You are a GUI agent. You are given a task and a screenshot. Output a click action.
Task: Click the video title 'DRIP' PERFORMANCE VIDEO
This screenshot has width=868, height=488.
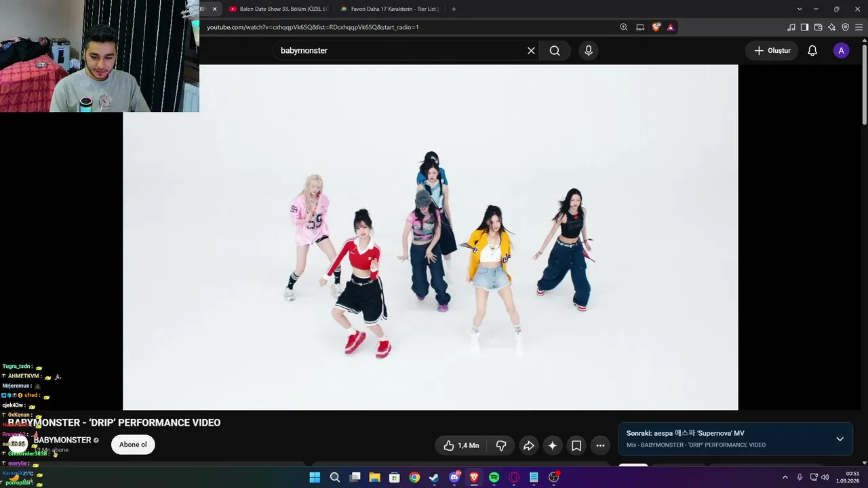pos(114,423)
